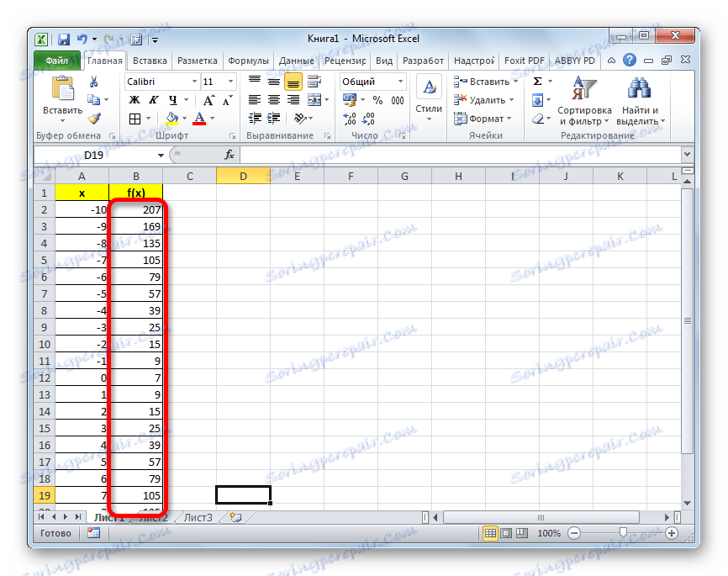Viewport: 728px width, 576px height.
Task: Toggle bold (Ж) formatting
Action: pyautogui.click(x=135, y=100)
